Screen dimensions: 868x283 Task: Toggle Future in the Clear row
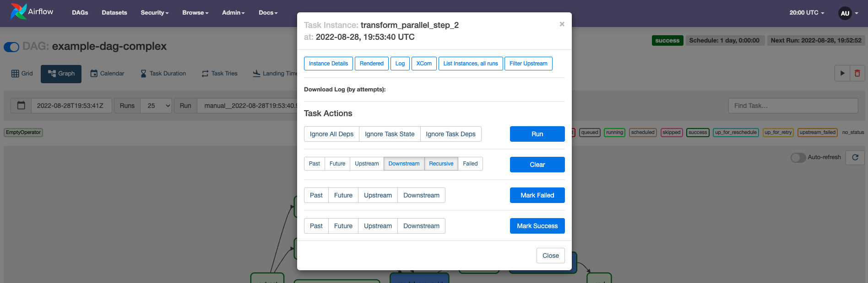(337, 164)
